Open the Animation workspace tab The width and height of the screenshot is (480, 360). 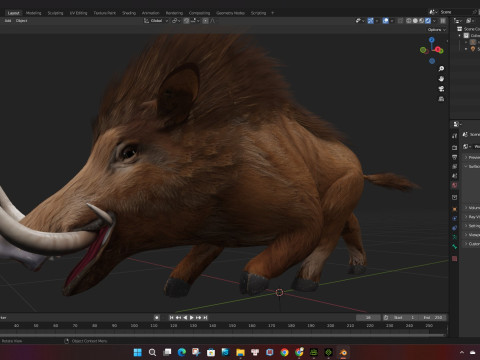[x=150, y=13]
